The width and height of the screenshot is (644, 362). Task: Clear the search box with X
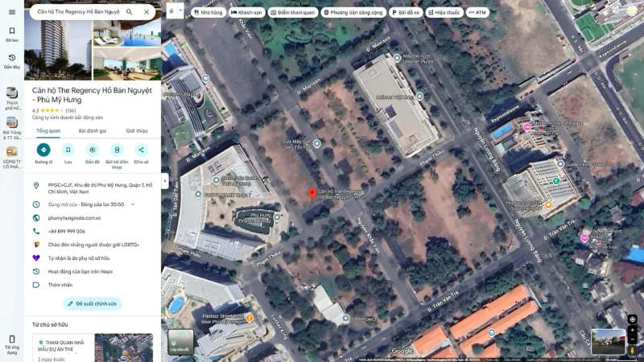coord(146,12)
